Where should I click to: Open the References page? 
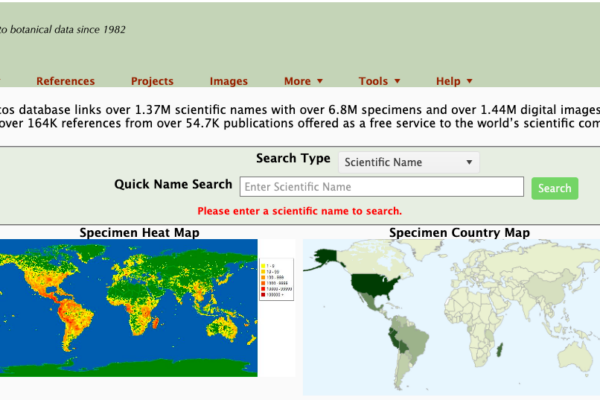pos(65,81)
